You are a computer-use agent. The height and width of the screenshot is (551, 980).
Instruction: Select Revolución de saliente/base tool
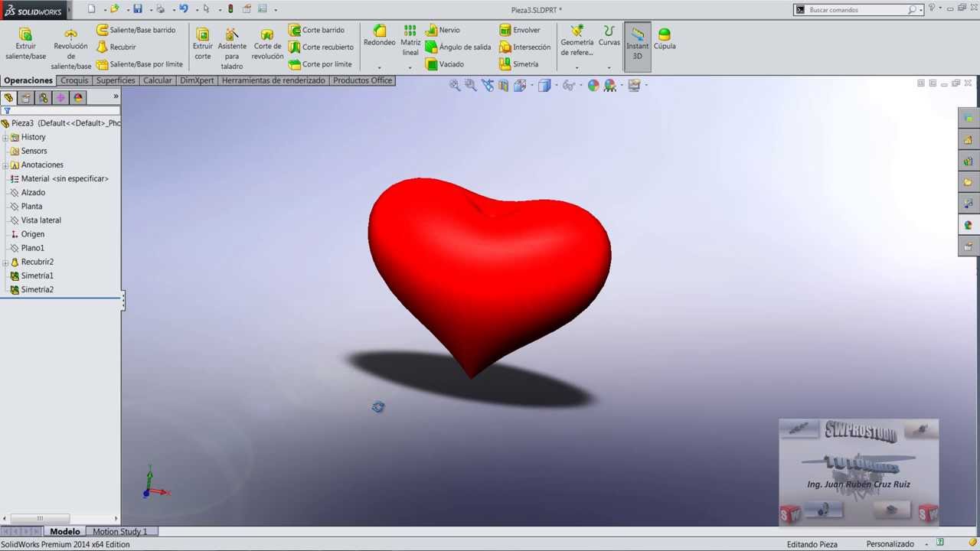coord(71,50)
